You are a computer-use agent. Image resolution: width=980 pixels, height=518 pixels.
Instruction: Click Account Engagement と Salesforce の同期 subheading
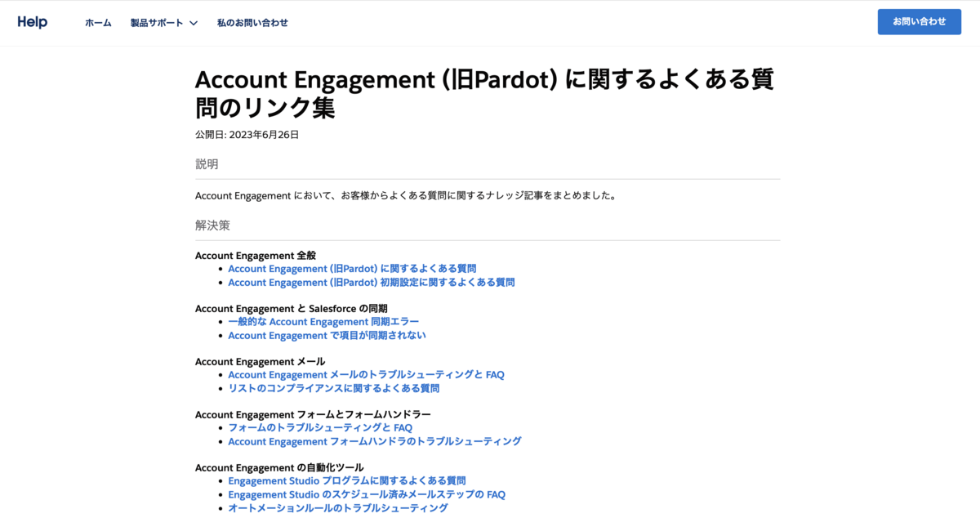(291, 308)
